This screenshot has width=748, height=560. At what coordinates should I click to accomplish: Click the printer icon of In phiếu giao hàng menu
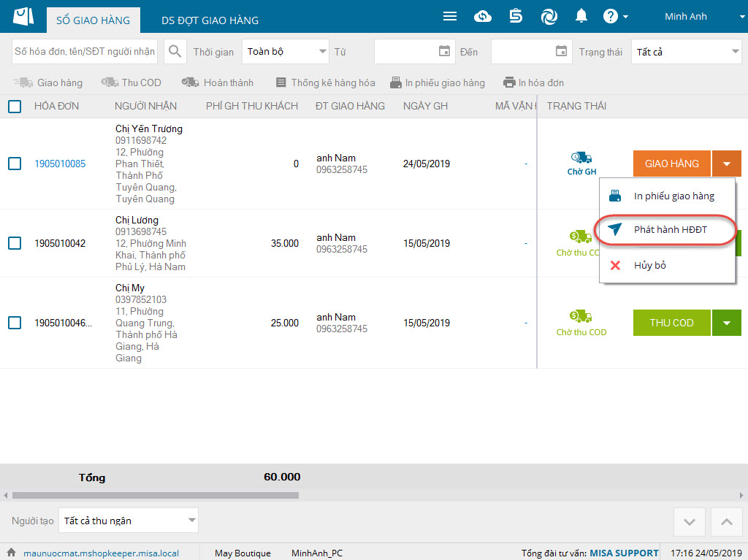[615, 196]
